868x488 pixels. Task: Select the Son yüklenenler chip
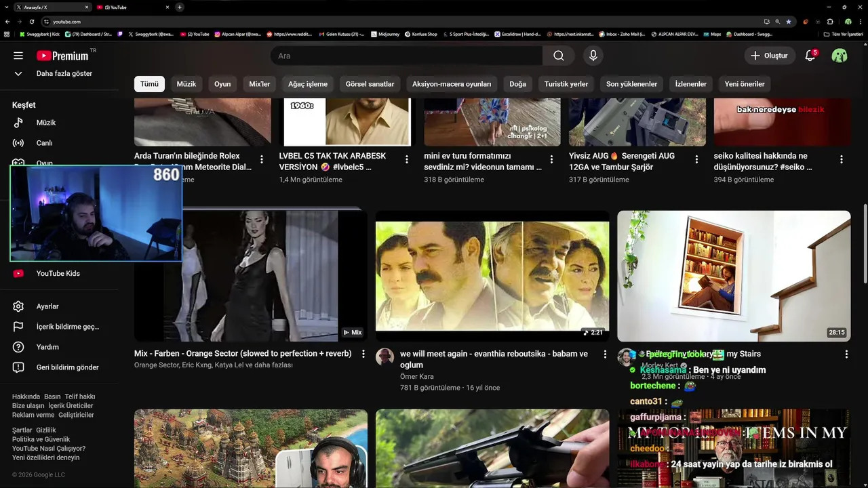point(631,84)
